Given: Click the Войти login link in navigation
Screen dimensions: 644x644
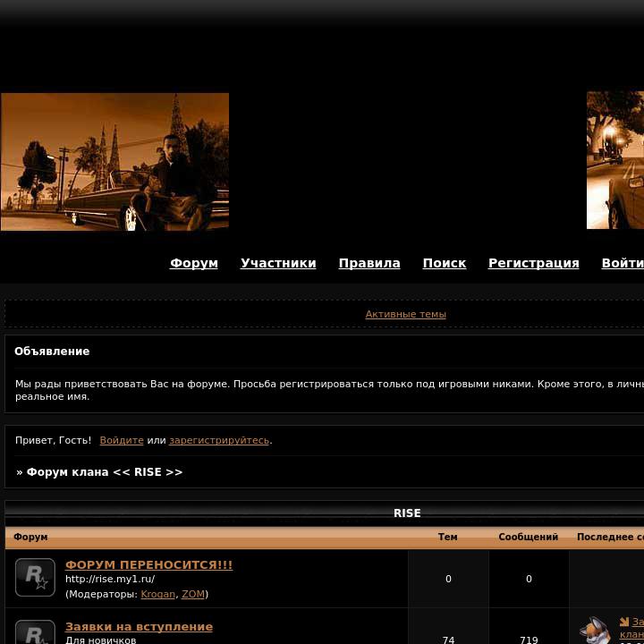Looking at the screenshot, I should [623, 263].
